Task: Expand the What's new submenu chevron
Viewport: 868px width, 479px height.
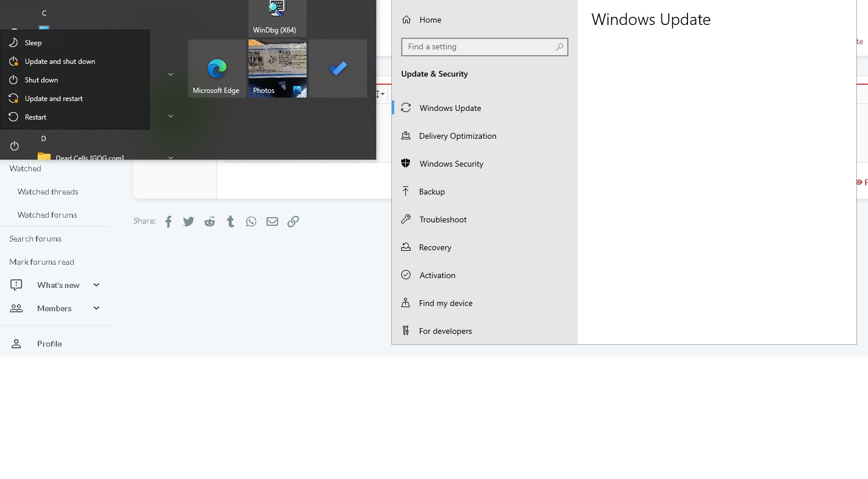Action: [x=96, y=285]
